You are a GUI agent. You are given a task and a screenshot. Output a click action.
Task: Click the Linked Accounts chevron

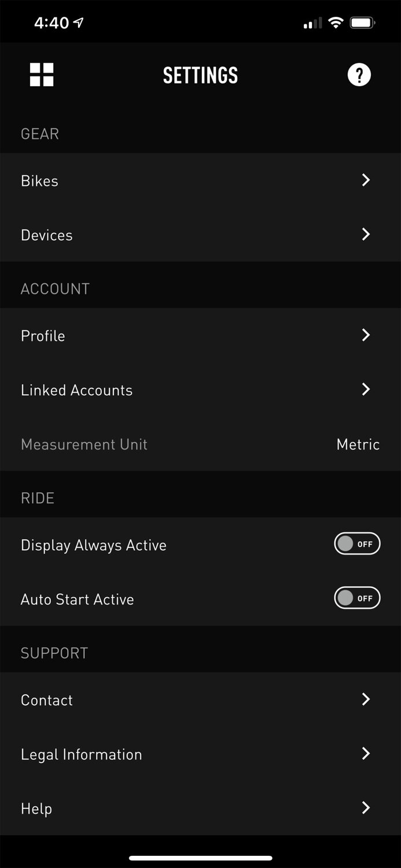tap(366, 389)
